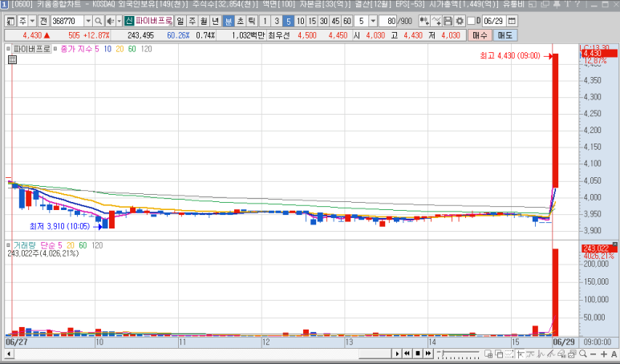The width and height of the screenshot is (620, 364).
Task: Click the date field showing 06/29
Action: pos(494,21)
